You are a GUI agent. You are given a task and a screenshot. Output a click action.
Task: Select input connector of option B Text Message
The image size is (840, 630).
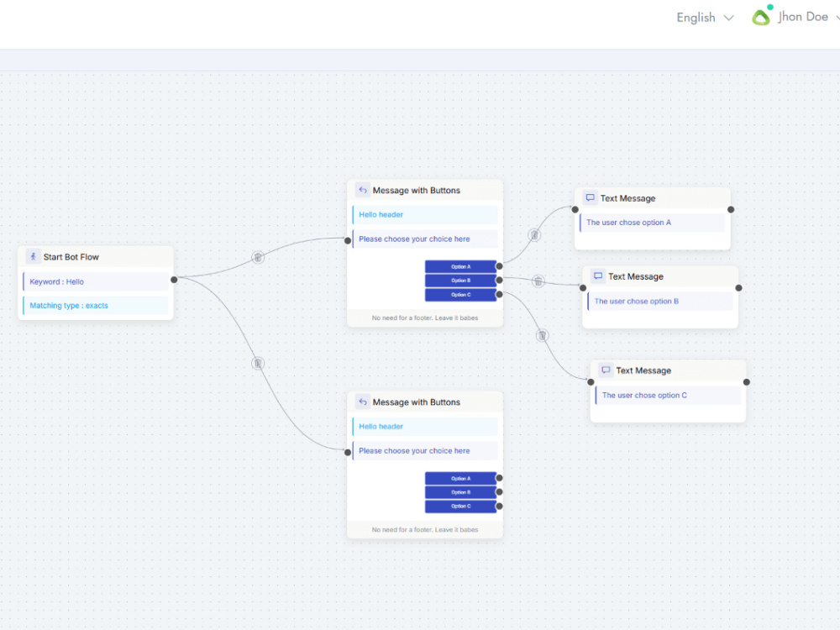click(x=583, y=287)
